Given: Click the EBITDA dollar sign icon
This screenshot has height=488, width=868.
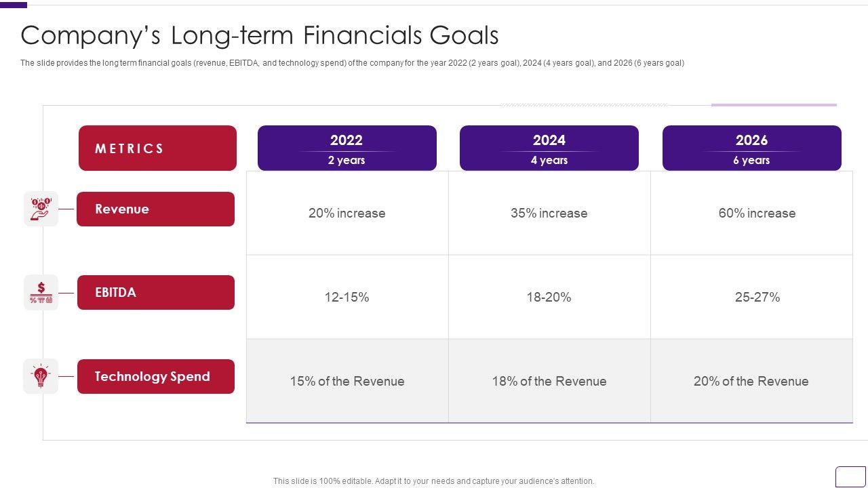Looking at the screenshot, I should click(41, 293).
